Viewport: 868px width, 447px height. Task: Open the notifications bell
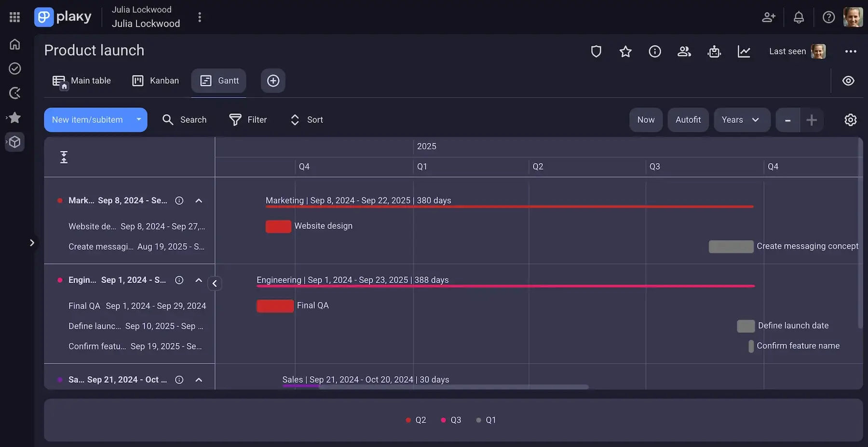[799, 17]
